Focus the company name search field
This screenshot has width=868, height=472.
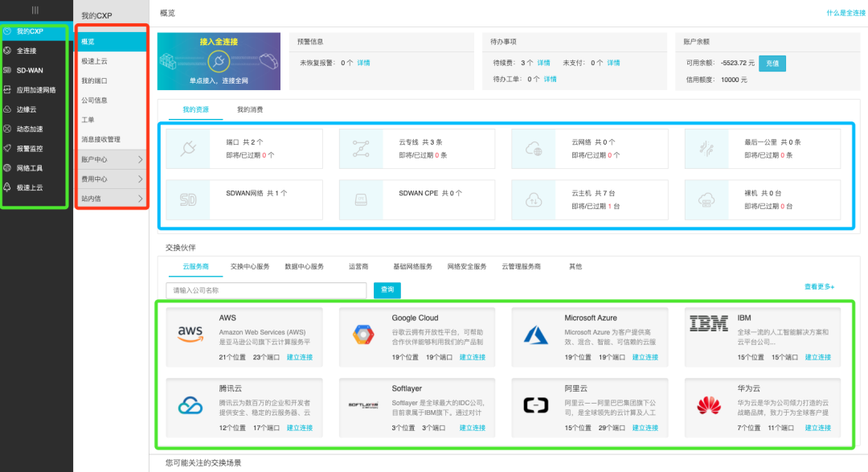(x=266, y=290)
